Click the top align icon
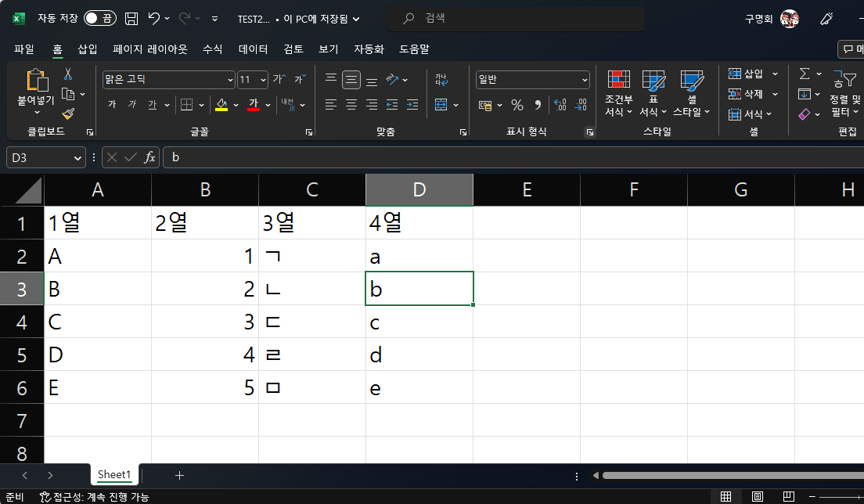Image resolution: width=864 pixels, height=504 pixels. tap(330, 79)
